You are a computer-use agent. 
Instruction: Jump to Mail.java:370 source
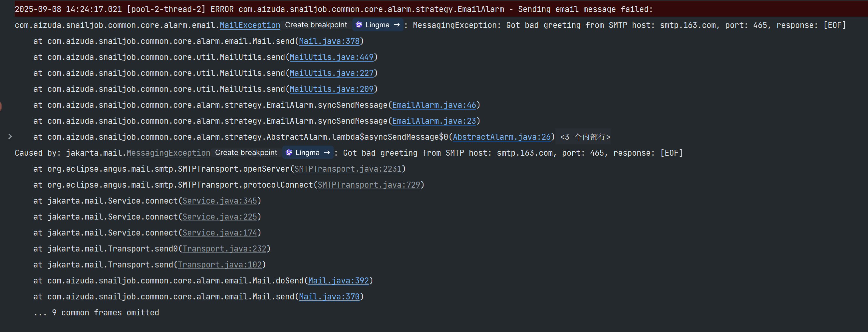click(x=329, y=297)
